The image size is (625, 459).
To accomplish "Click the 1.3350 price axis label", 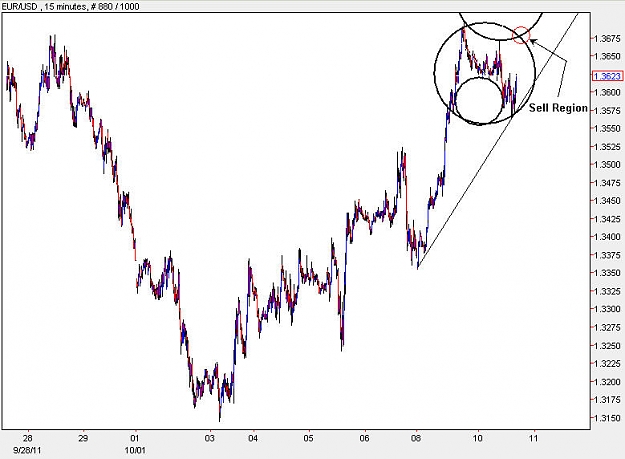I will click(607, 273).
